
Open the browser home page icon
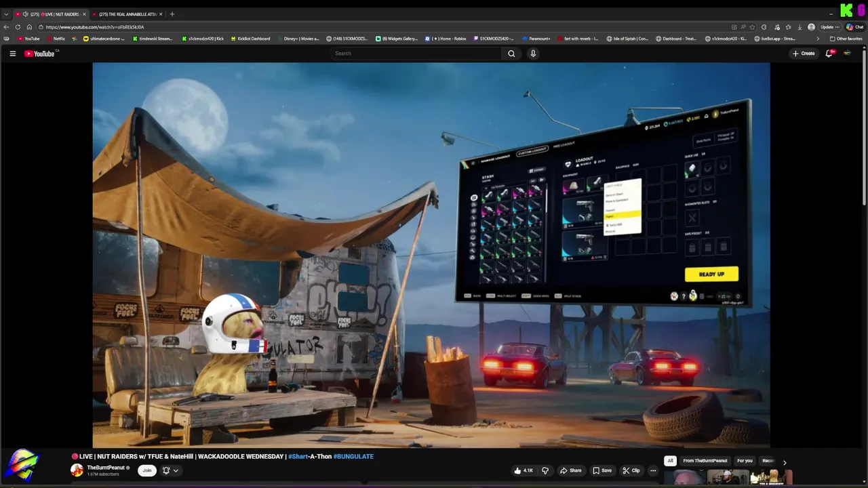29,27
